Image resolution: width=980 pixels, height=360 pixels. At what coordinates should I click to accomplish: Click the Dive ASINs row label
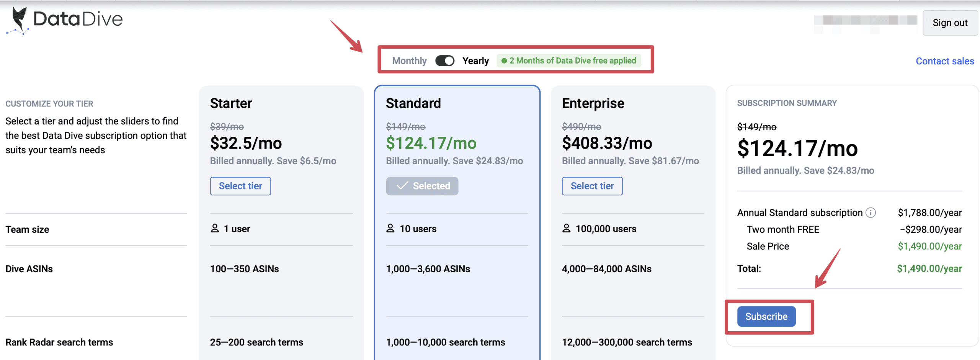click(x=29, y=269)
